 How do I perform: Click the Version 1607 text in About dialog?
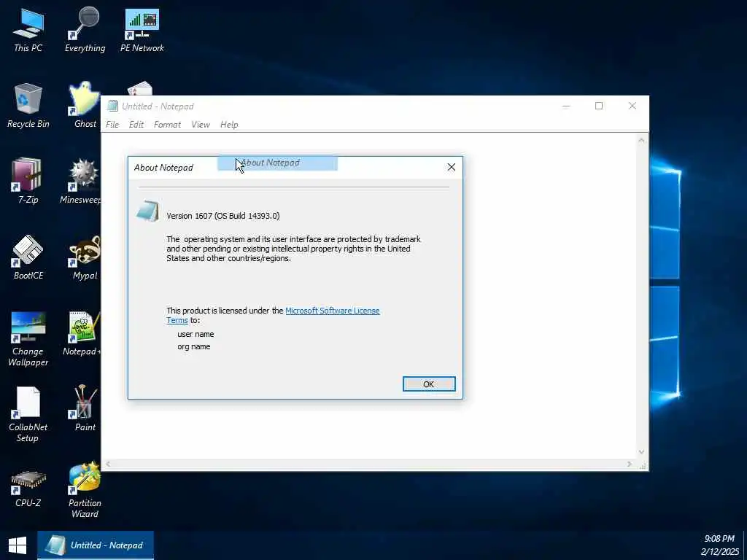223,216
